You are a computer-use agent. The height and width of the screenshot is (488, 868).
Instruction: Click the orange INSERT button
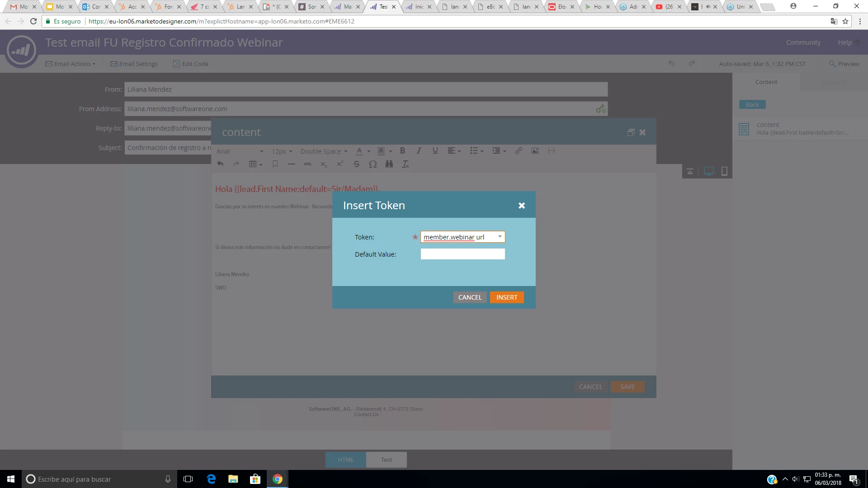(x=506, y=297)
